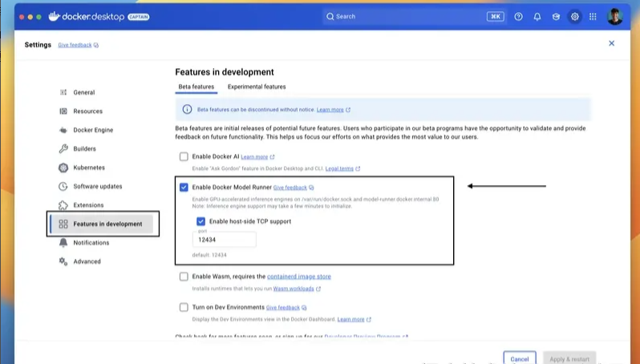Close the Settings panel with X
This screenshot has height=364, width=640.
(611, 43)
